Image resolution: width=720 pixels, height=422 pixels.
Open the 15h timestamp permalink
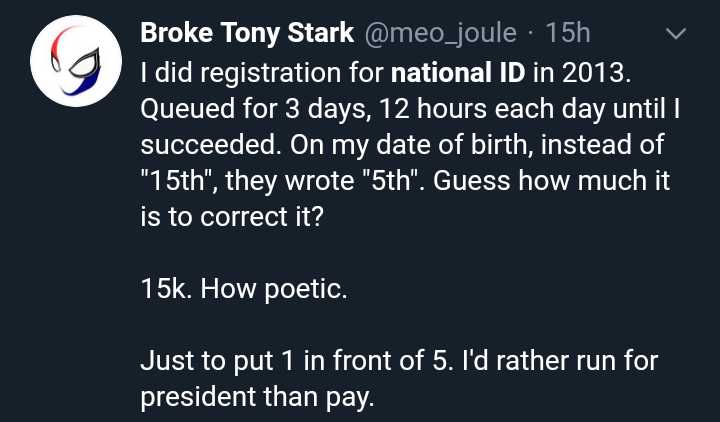568,33
